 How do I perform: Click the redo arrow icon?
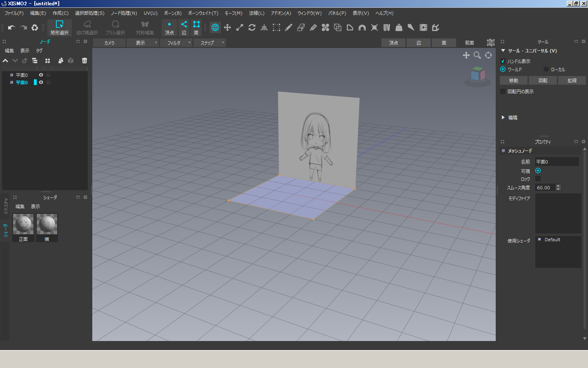click(x=23, y=27)
